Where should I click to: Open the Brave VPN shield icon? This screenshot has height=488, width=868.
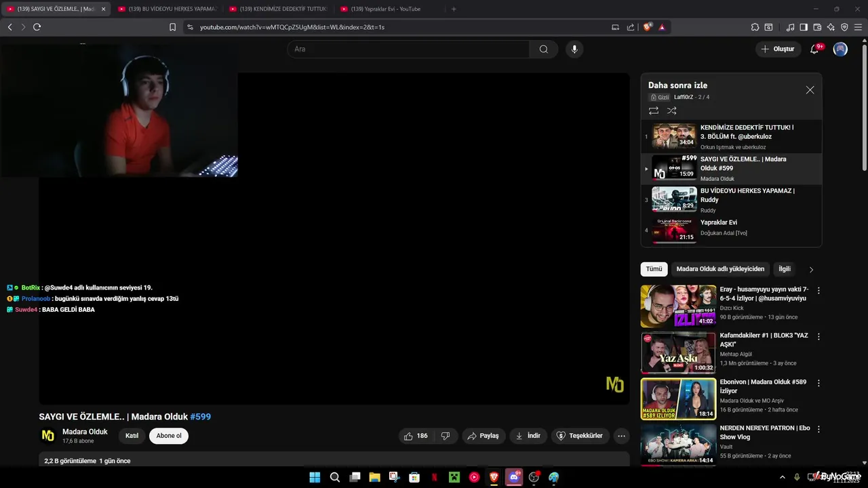pyautogui.click(x=844, y=27)
